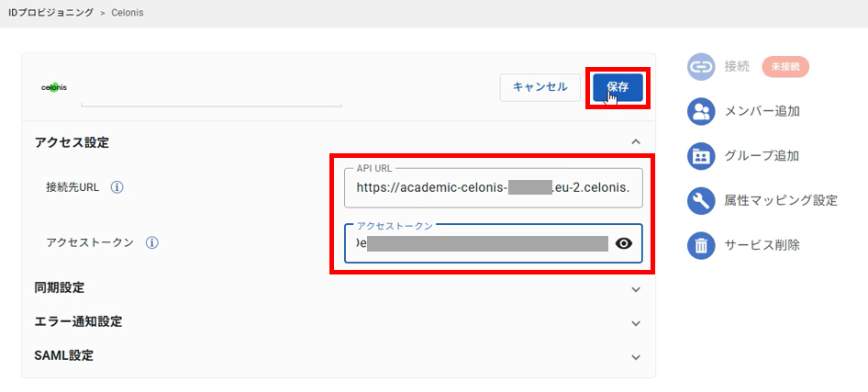The height and width of the screenshot is (392, 868).
Task: Open グループ追加 group icon
Action: (x=701, y=155)
